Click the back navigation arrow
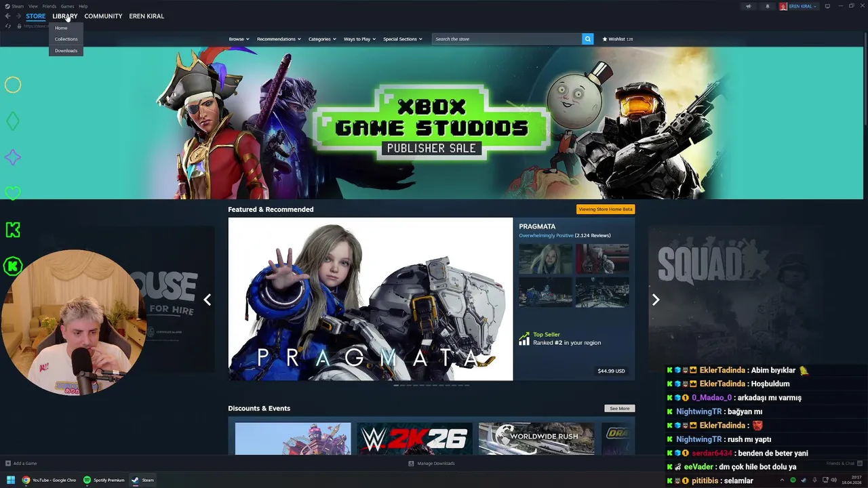This screenshot has height=488, width=868. point(8,16)
